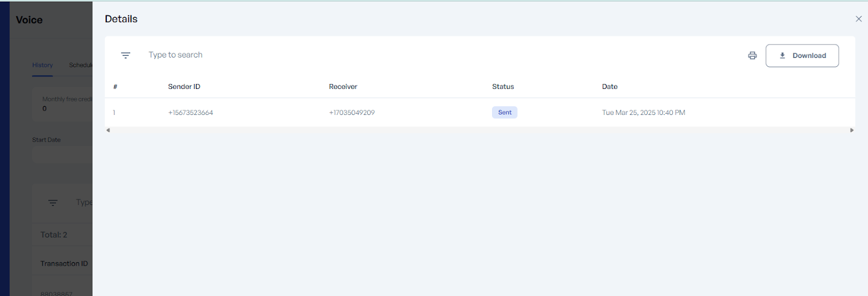Select receiver number +17035049209

coord(352,113)
